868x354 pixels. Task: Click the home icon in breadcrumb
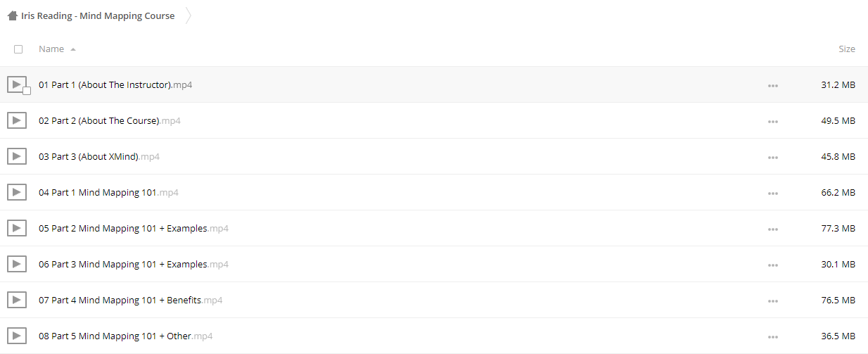(x=13, y=15)
